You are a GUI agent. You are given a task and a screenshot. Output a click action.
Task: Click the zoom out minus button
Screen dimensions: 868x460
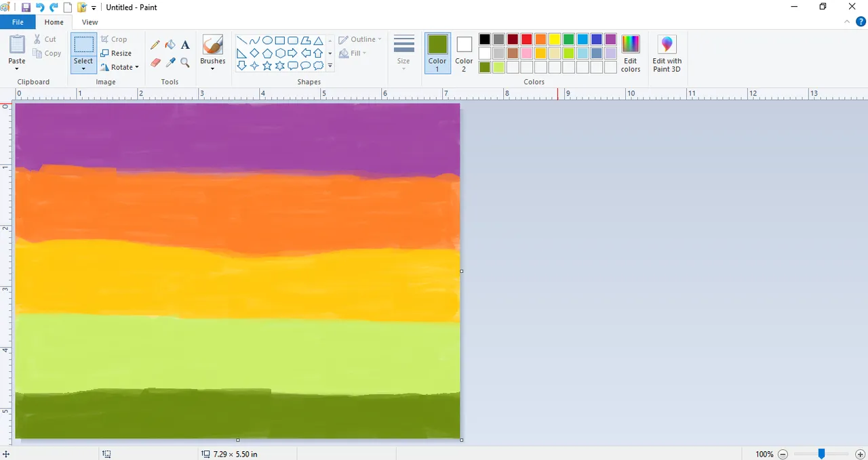783,454
